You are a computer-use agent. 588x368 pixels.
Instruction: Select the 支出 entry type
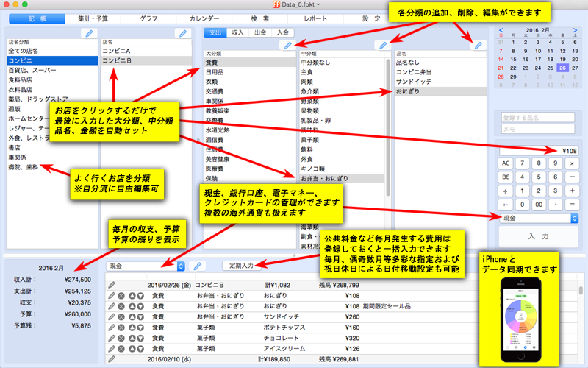(215, 32)
